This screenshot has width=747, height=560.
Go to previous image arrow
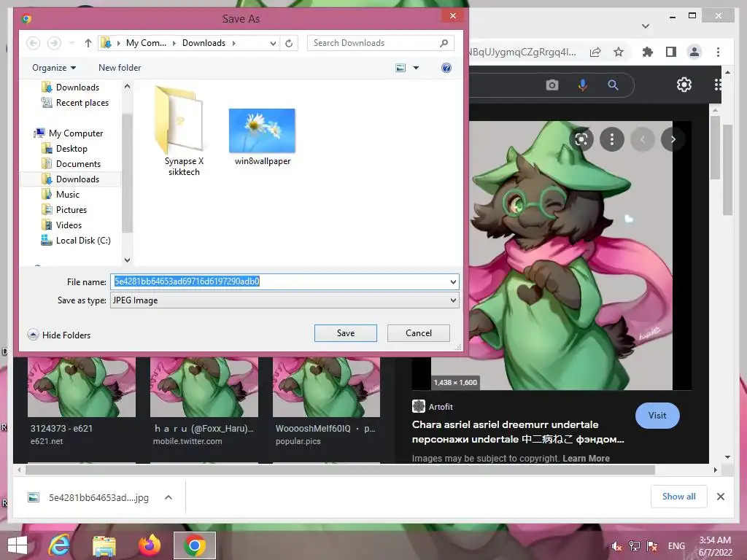coord(642,139)
